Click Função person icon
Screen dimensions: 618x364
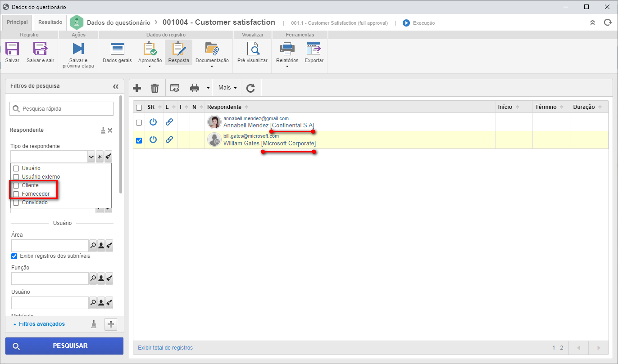tap(101, 279)
